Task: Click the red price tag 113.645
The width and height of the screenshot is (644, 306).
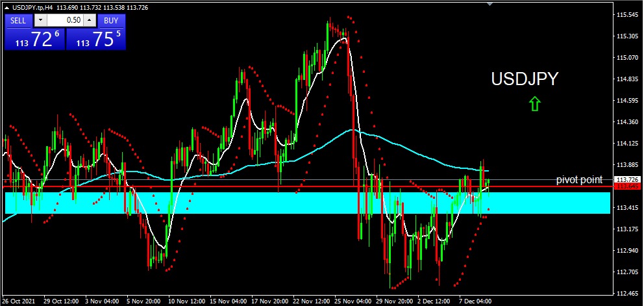Action: click(628, 186)
